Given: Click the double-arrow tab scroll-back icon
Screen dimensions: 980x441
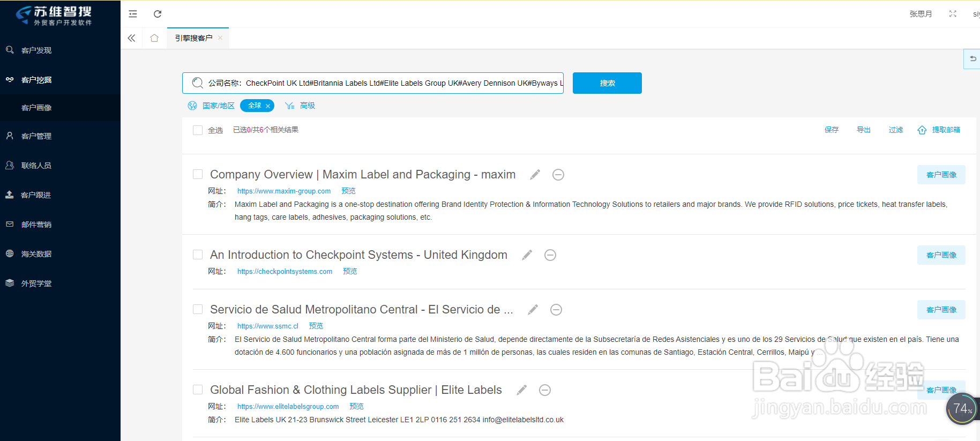Looking at the screenshot, I should [x=132, y=38].
